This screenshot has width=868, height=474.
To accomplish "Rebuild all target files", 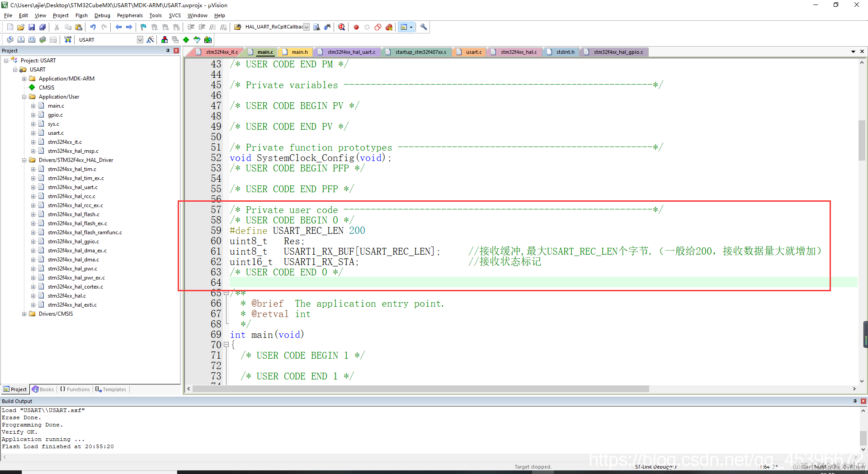I will 32,40.
